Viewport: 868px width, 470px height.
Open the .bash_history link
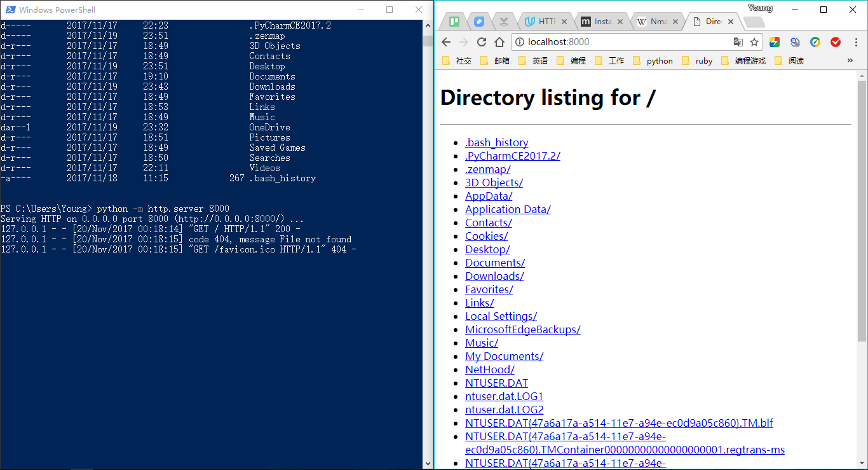(x=497, y=142)
